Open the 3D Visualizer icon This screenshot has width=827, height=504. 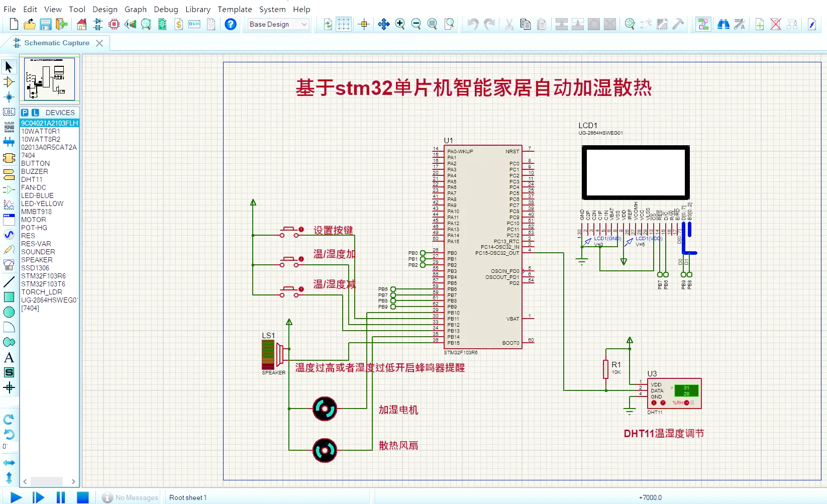130,24
